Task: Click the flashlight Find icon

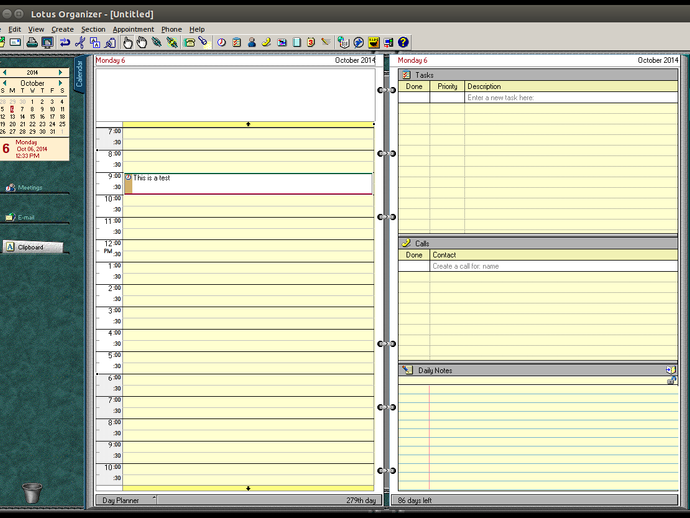Action: point(203,42)
